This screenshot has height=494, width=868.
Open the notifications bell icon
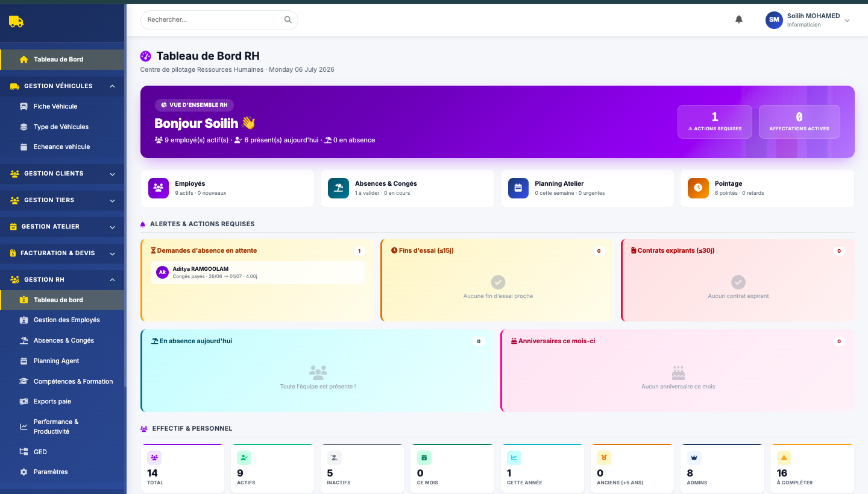[739, 19]
